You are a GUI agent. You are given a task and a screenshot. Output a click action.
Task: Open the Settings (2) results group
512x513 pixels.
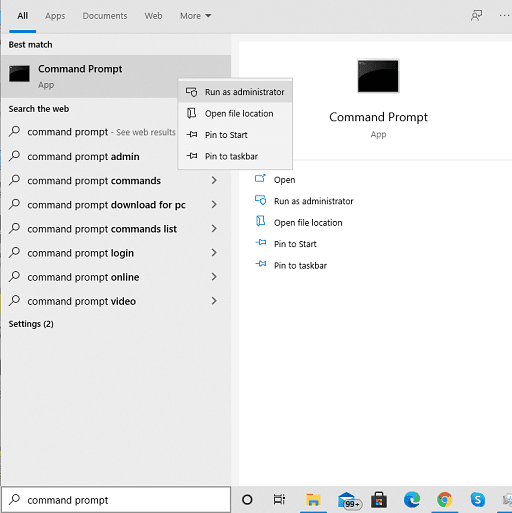[x=31, y=324]
